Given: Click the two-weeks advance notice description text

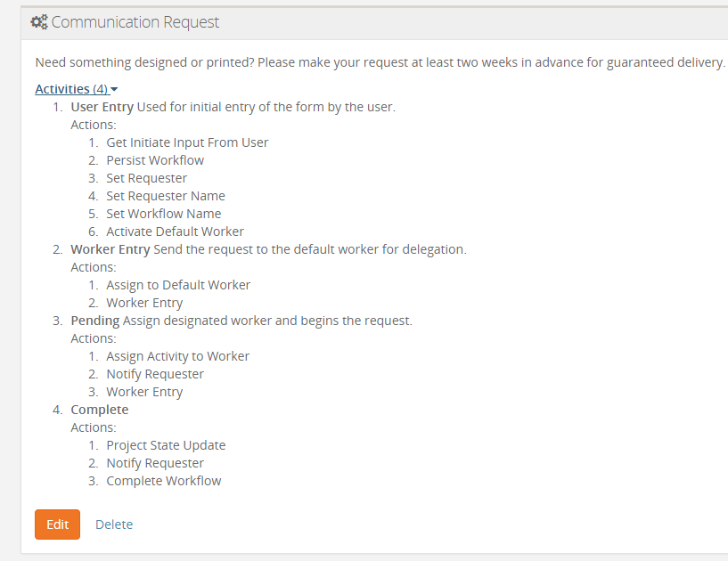Looking at the screenshot, I should 380,62.
